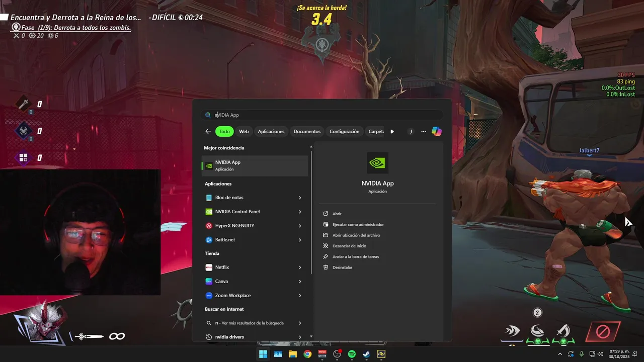The image size is (644, 362).
Task: Open 'n - Ver más resultados de la búsqueda'
Action: click(250, 323)
